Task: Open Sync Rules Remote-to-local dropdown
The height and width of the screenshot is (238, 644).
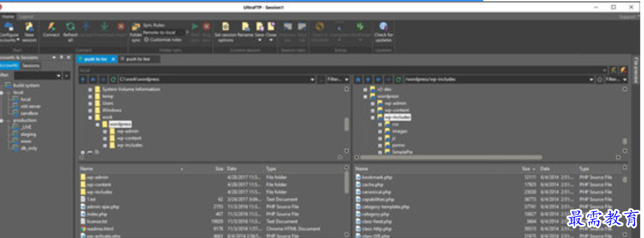Action: click(x=187, y=32)
